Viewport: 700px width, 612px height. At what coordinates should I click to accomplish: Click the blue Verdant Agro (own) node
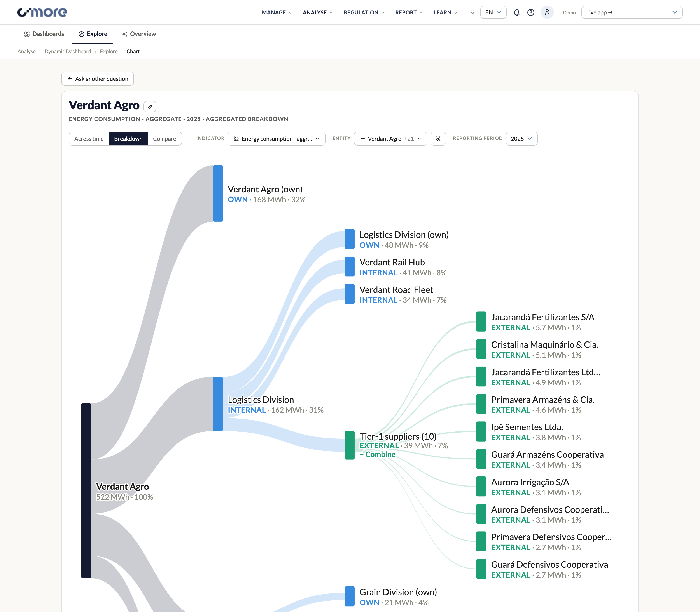(x=218, y=193)
